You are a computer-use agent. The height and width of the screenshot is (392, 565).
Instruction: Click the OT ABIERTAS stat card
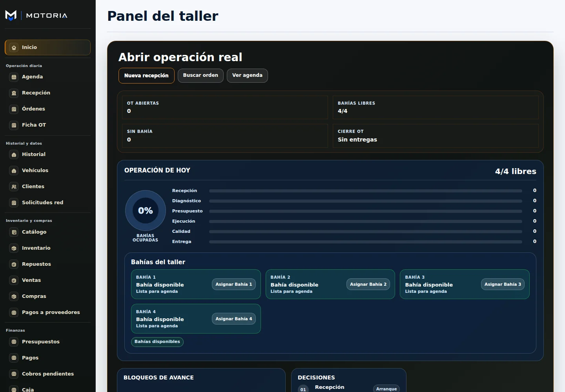point(225,107)
